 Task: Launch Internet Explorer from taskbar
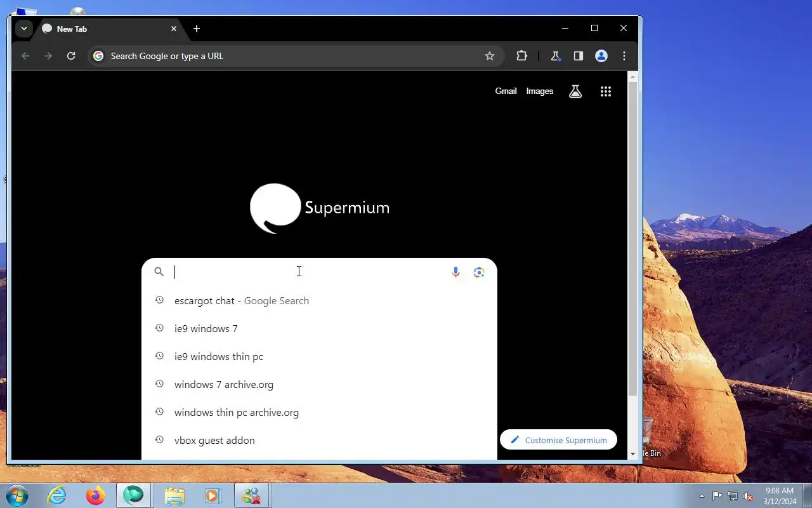coord(57,495)
